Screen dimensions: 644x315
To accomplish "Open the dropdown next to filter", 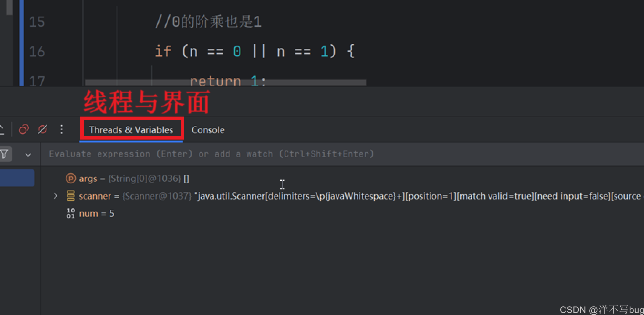I will click(28, 155).
